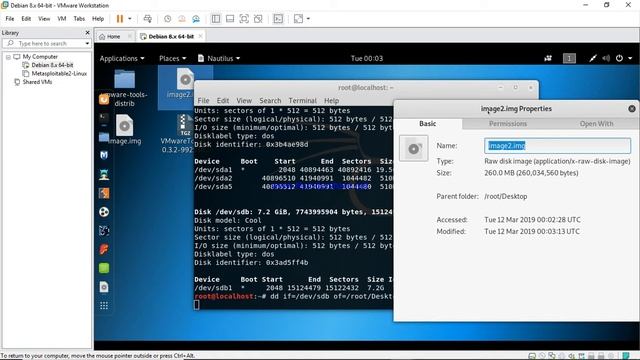Click the library search field
The width and height of the screenshot is (640, 360).
[46, 43]
